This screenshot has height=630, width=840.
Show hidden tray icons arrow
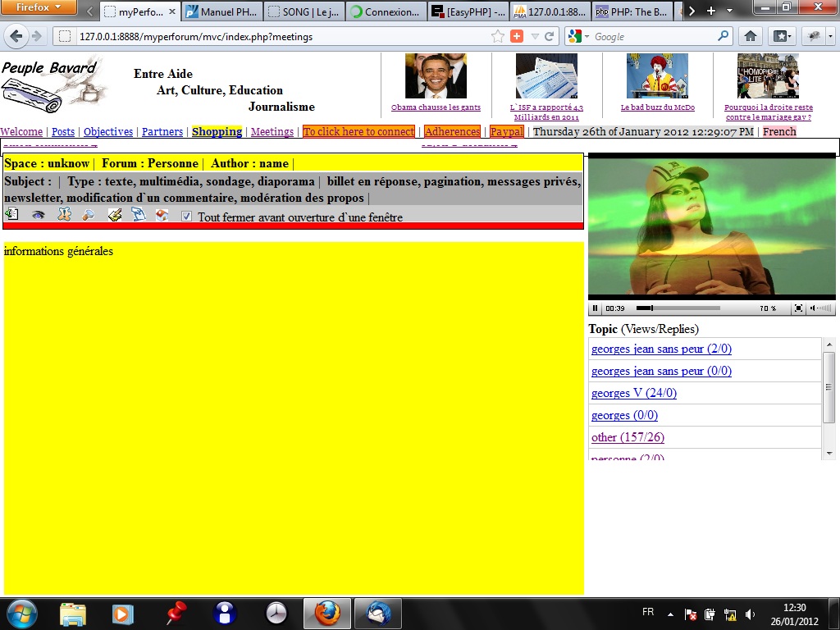670,614
